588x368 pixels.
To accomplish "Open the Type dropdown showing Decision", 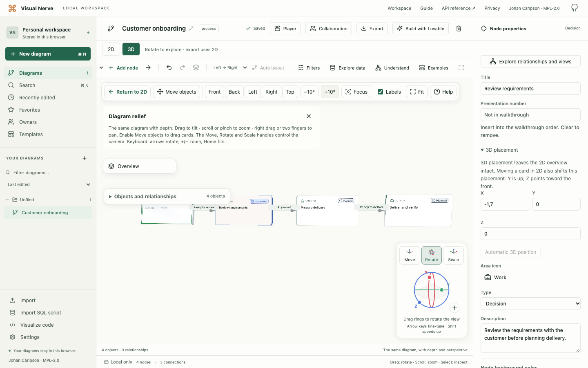I will point(530,304).
